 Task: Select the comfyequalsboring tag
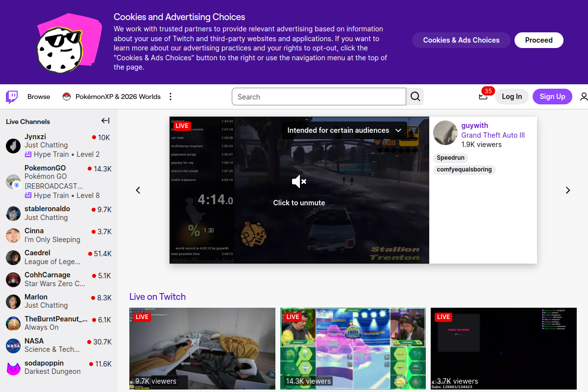[464, 170]
